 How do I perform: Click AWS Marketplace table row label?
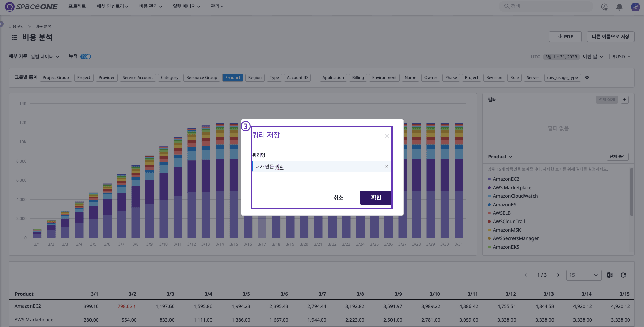click(x=34, y=320)
